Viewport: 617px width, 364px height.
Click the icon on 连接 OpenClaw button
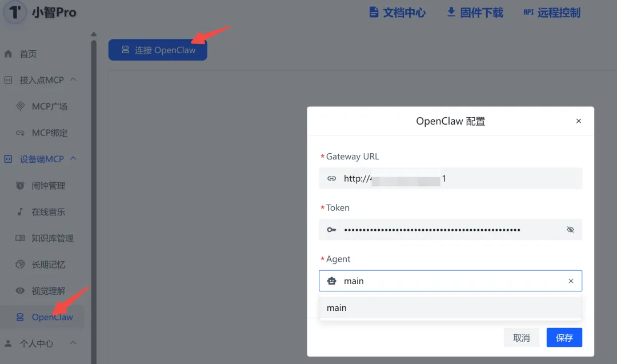(x=125, y=50)
